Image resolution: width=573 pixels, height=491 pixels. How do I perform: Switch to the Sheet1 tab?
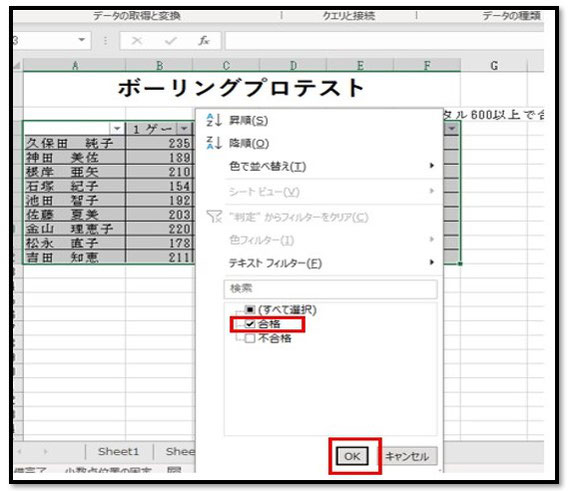[x=118, y=452]
